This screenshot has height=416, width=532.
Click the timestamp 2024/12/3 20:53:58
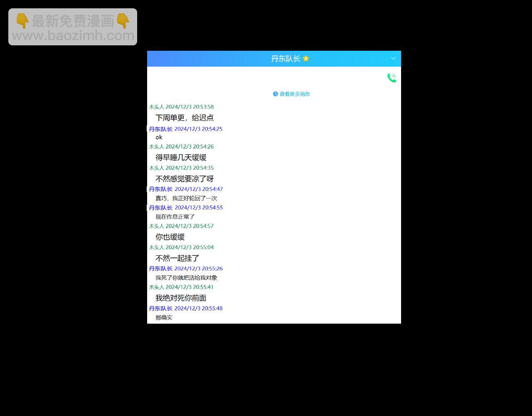[x=189, y=106]
